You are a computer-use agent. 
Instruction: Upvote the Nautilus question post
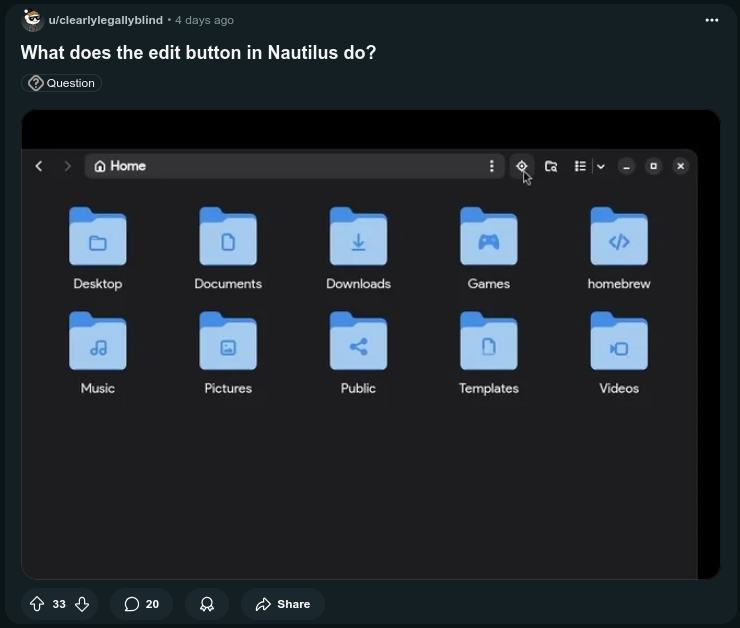click(x=37, y=604)
